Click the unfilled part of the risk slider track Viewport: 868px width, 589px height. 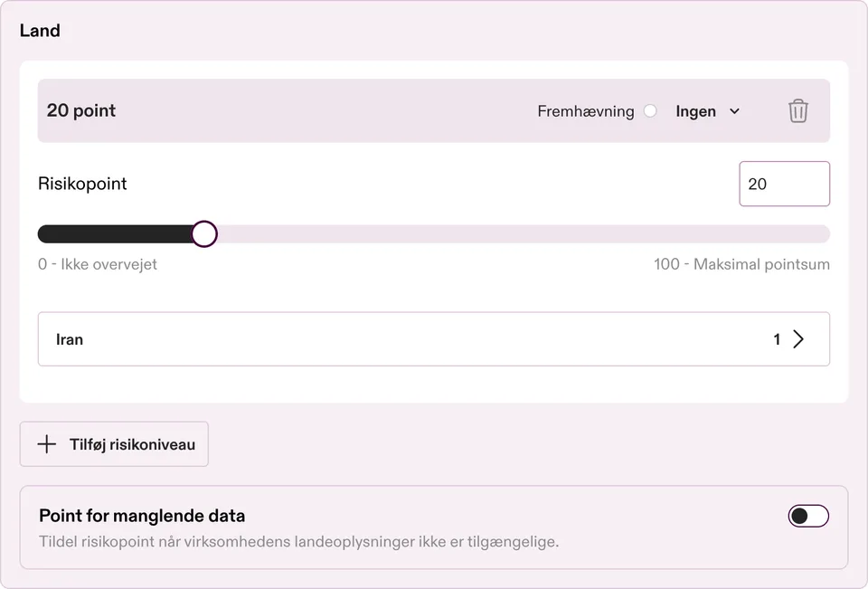[x=524, y=233]
